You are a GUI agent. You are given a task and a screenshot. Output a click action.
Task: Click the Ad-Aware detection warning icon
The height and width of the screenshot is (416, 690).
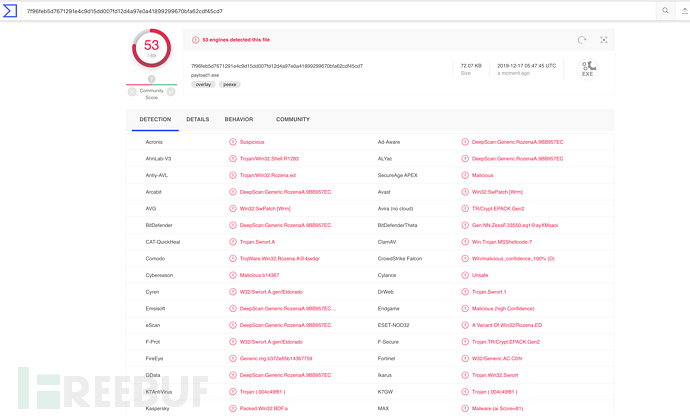point(465,142)
